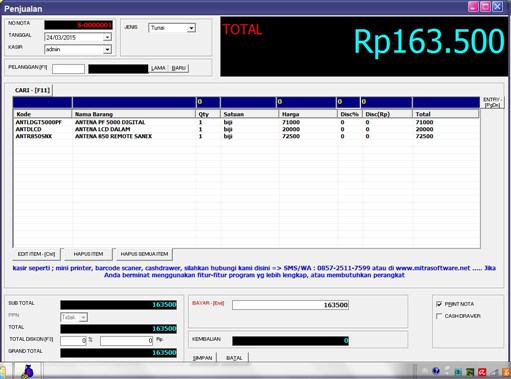Click the teal monitor tray icon
This screenshot has height=379, width=511.
pyautogui.click(x=458, y=372)
